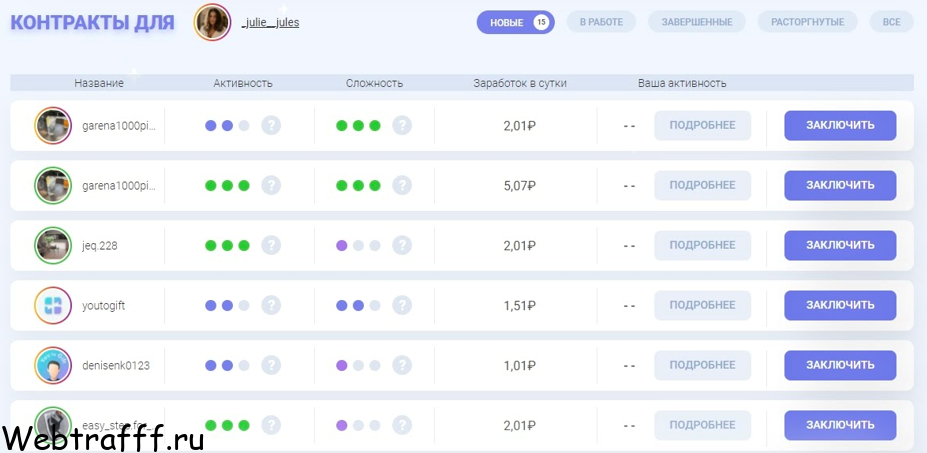Click the 1,01₽ daily earnings value

[x=520, y=365]
